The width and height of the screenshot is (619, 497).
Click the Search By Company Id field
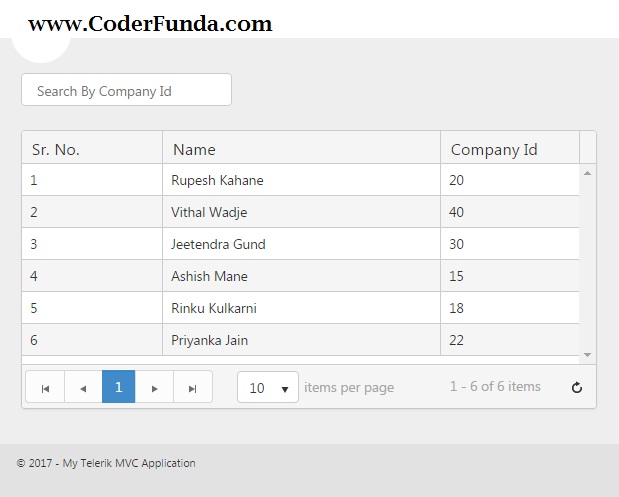click(126, 90)
